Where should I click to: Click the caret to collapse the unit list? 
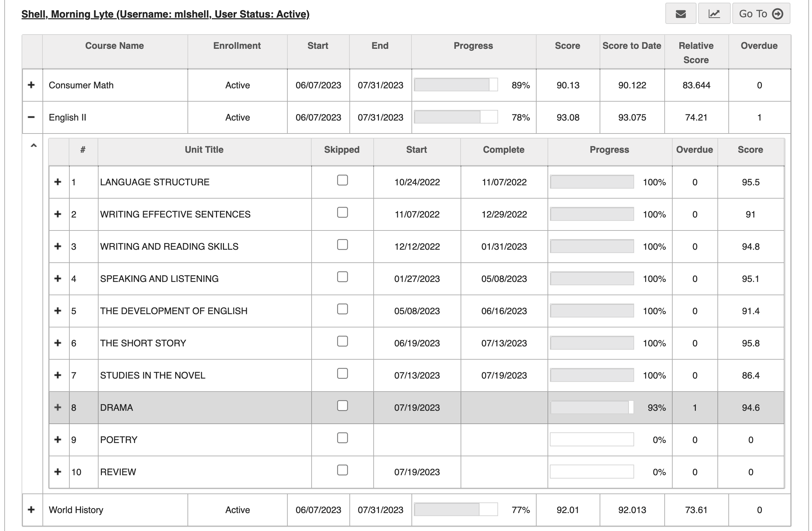point(34,146)
